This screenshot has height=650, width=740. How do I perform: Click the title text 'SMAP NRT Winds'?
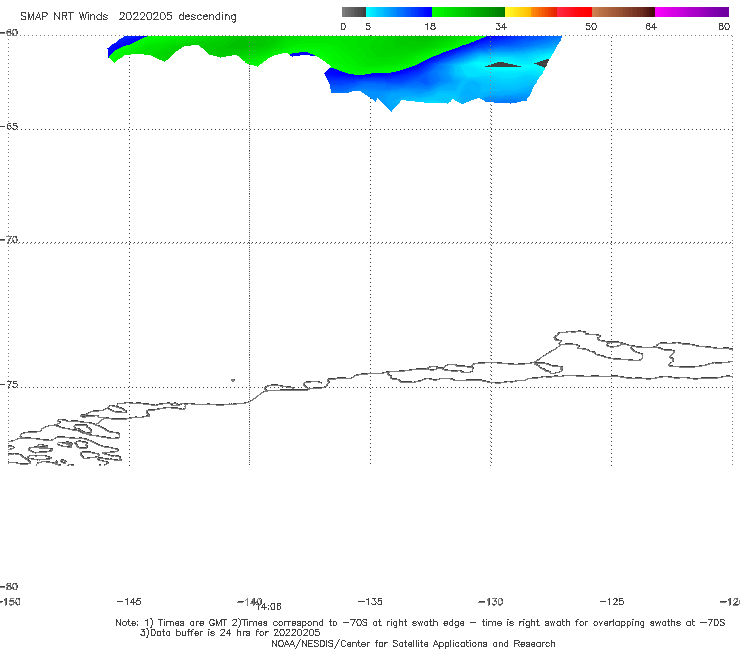pyautogui.click(x=64, y=17)
